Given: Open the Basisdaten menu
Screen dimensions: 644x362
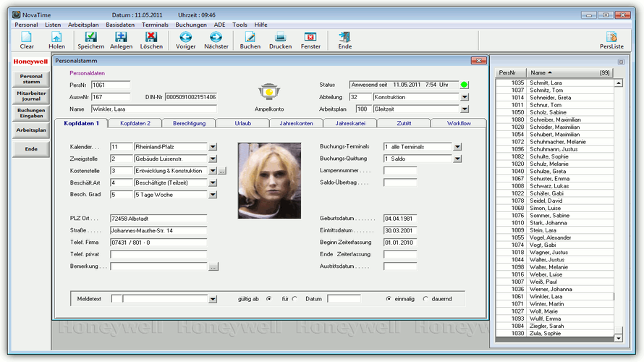Looking at the screenshot, I should (120, 25).
